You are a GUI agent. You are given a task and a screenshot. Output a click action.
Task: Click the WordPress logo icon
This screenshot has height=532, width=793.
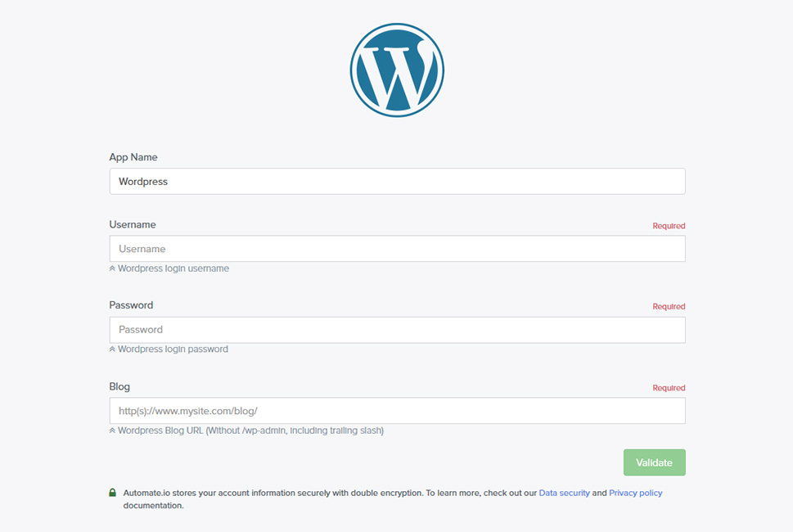(397, 70)
